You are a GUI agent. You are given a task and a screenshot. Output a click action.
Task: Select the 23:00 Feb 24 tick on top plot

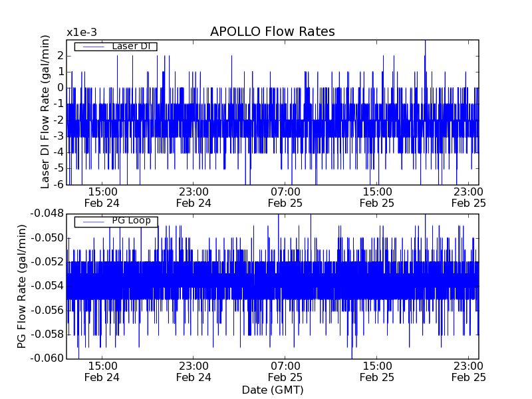click(x=194, y=197)
